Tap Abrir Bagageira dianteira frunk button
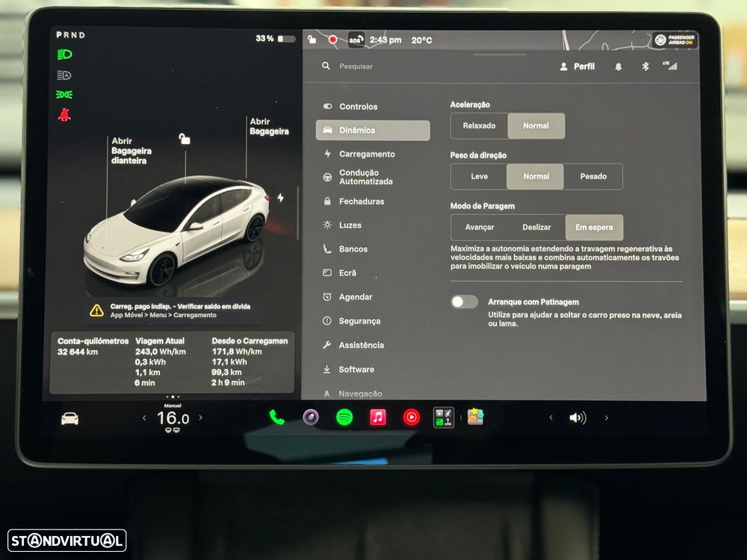This screenshot has height=560, width=747. coord(131,151)
